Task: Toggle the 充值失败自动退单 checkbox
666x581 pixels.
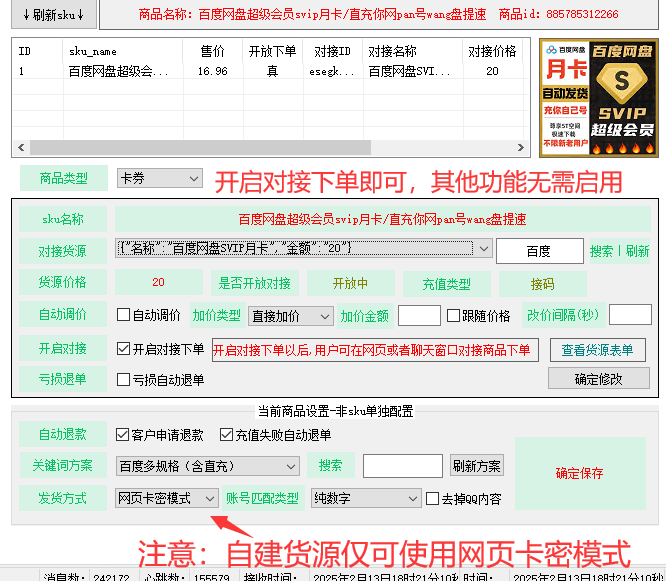Action: click(x=226, y=434)
